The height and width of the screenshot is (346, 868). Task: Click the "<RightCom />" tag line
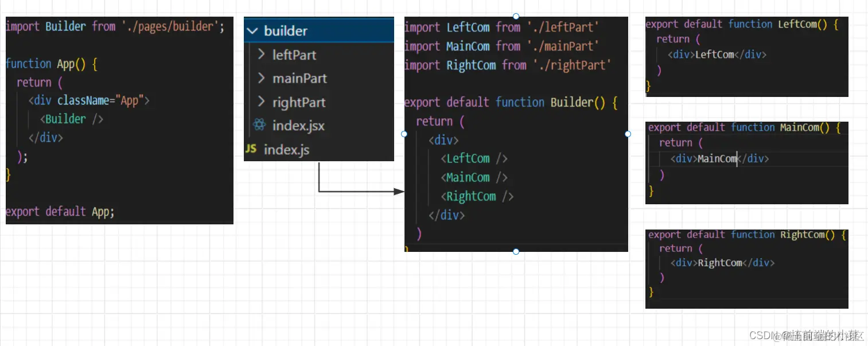point(477,196)
